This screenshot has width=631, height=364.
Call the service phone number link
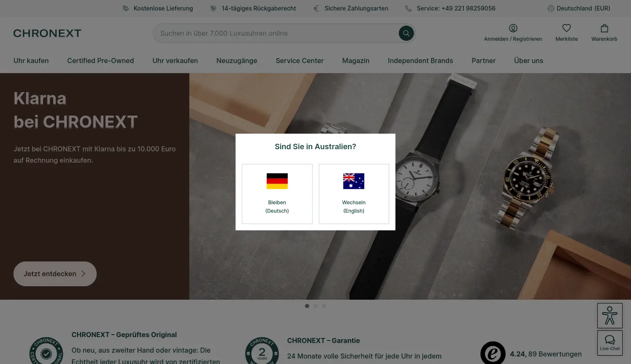[456, 8]
